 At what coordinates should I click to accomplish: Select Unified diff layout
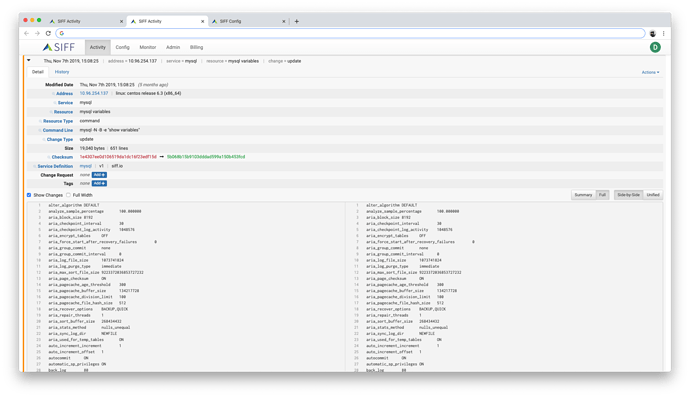click(653, 195)
